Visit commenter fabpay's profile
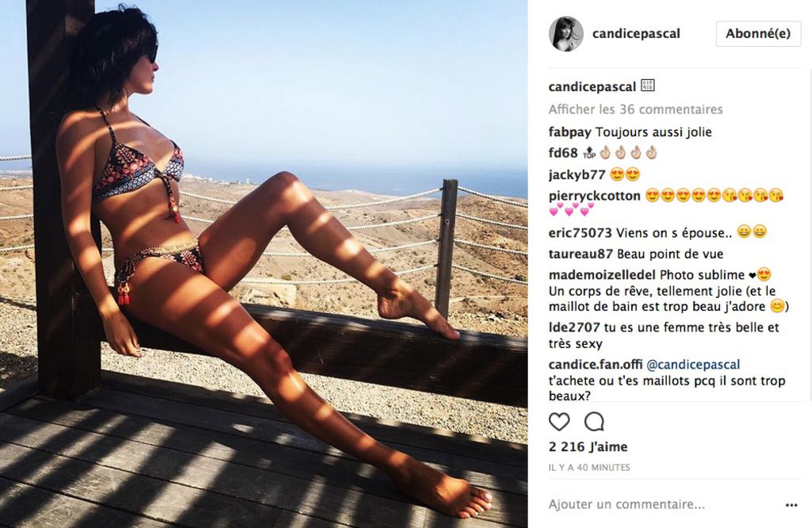The height and width of the screenshot is (528, 812). point(569,132)
